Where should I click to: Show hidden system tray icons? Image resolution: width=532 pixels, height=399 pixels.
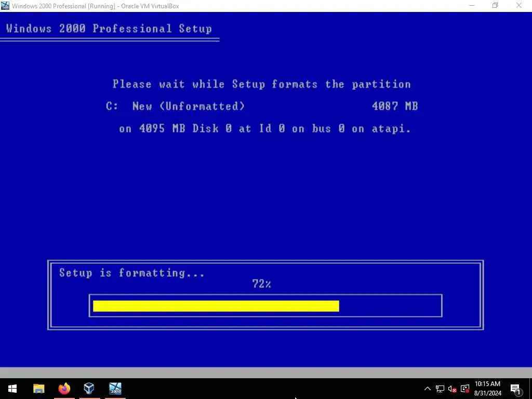pyautogui.click(x=428, y=389)
